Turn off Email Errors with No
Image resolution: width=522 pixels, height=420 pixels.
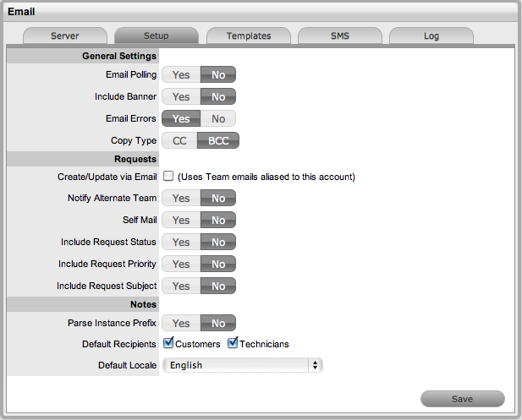(x=218, y=119)
